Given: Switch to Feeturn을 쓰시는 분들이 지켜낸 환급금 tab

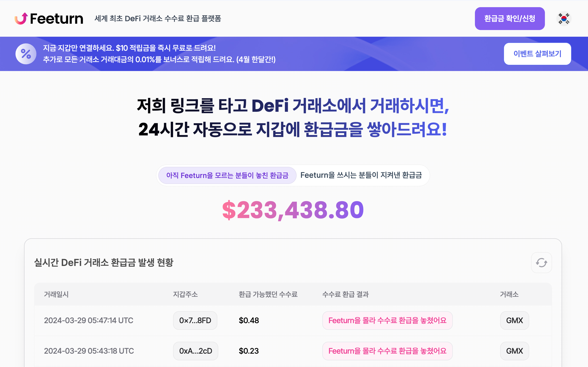Looking at the screenshot, I should 361,175.
